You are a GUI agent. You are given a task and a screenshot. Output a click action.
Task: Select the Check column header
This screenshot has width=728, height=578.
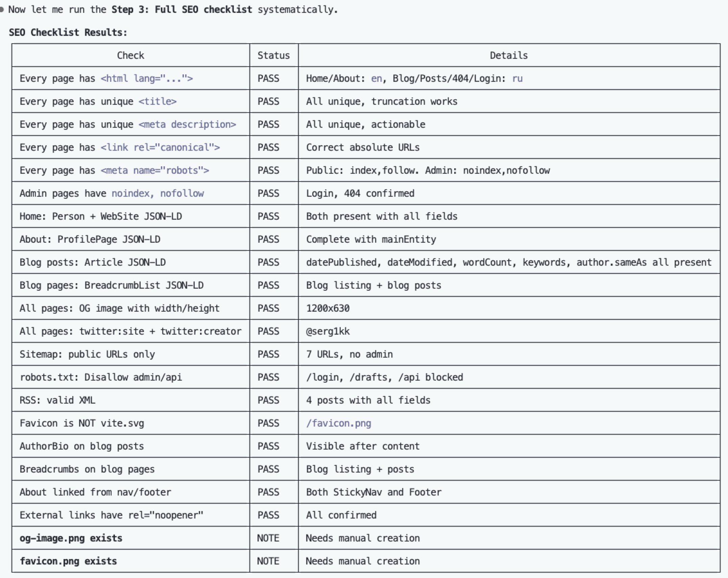coord(131,55)
